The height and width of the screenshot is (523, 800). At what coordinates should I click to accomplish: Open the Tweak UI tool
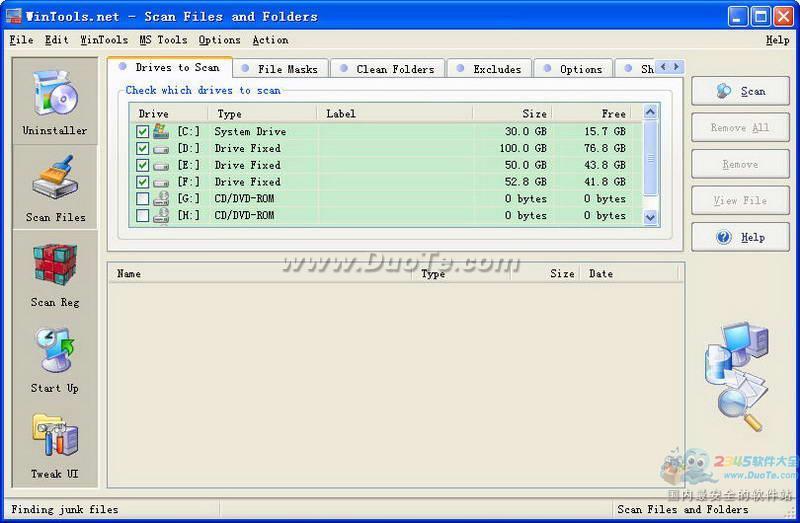coord(55,446)
